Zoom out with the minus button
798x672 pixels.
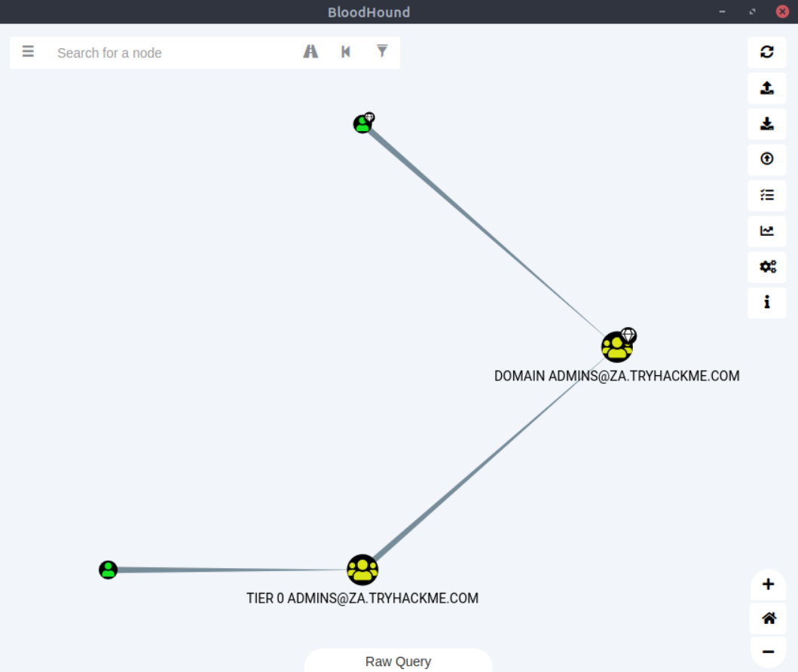(x=769, y=652)
